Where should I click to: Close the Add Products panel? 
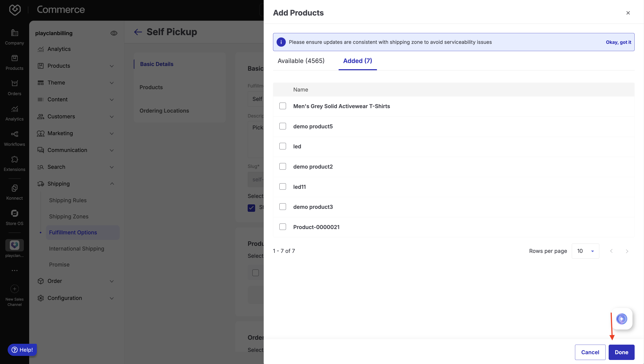[628, 13]
